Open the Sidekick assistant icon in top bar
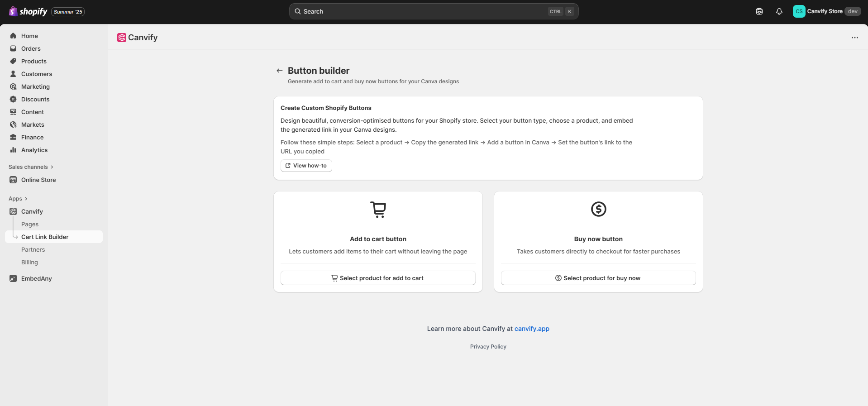This screenshot has width=868, height=406. [759, 11]
